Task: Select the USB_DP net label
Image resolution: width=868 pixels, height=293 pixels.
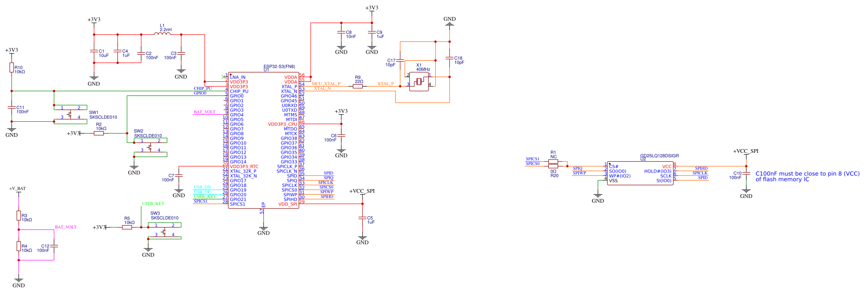Action: click(203, 192)
